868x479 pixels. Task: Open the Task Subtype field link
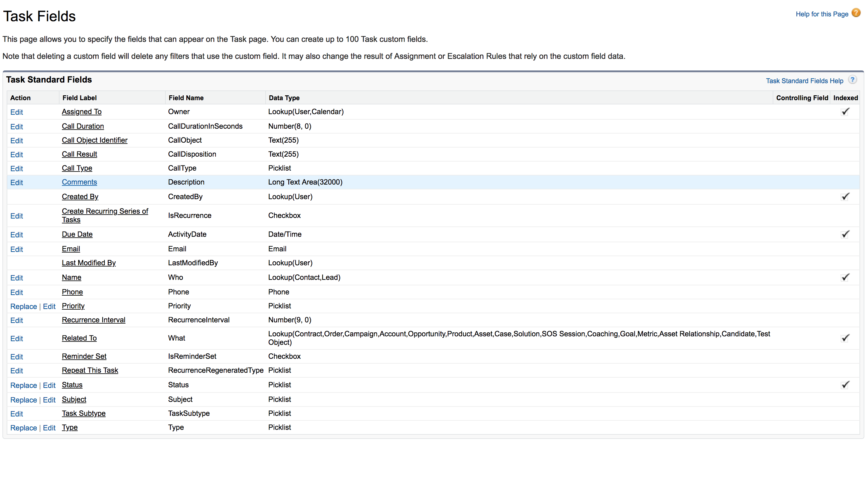point(83,413)
